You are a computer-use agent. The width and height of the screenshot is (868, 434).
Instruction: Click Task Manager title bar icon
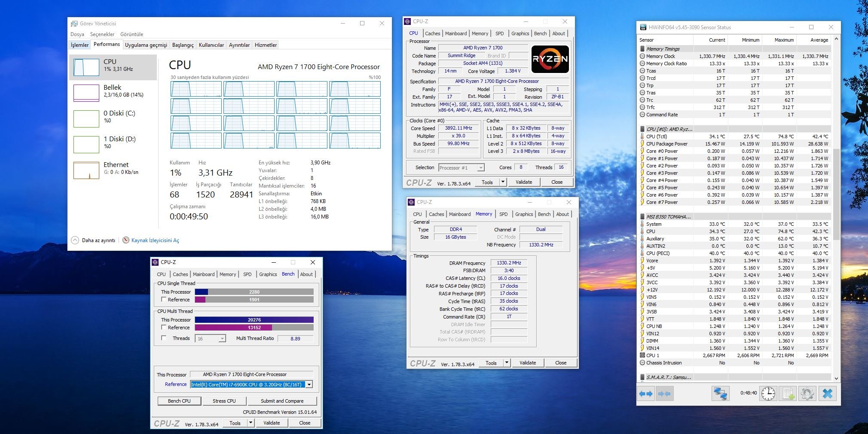point(74,24)
